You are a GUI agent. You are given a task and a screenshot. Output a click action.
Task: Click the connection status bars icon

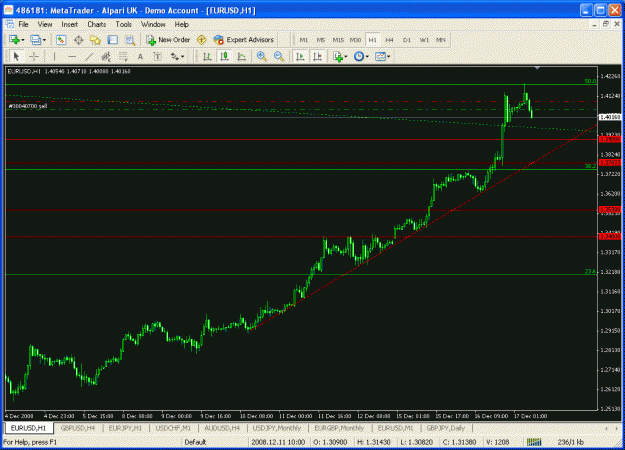pyautogui.click(x=534, y=442)
